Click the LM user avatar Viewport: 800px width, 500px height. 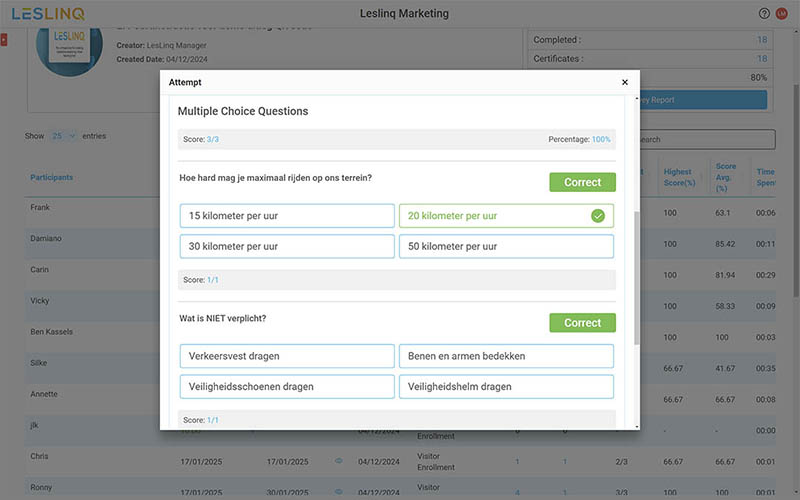(782, 14)
